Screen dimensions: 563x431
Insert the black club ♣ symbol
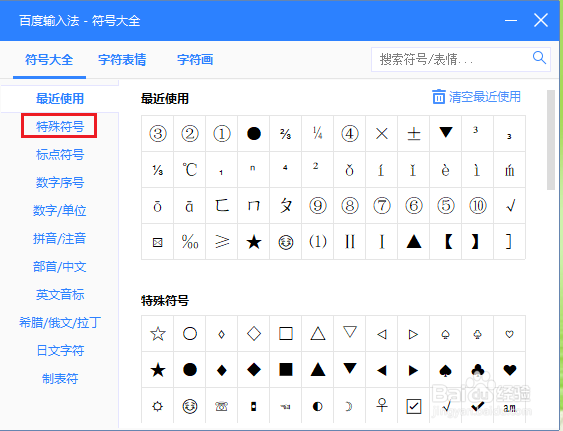478,370
